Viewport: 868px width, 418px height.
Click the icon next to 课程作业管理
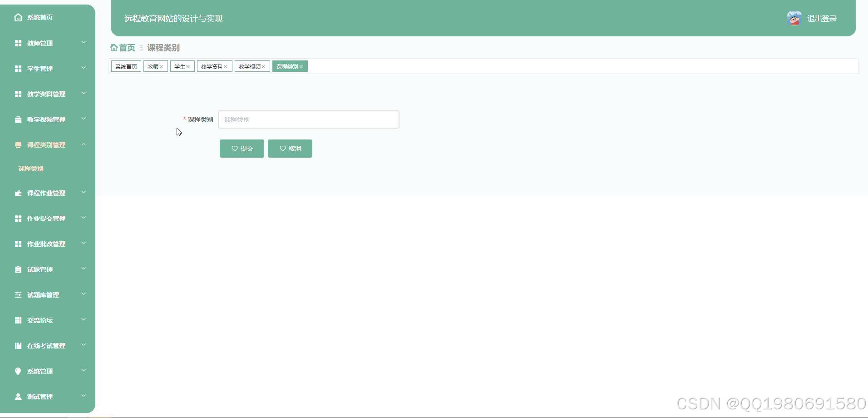point(18,193)
